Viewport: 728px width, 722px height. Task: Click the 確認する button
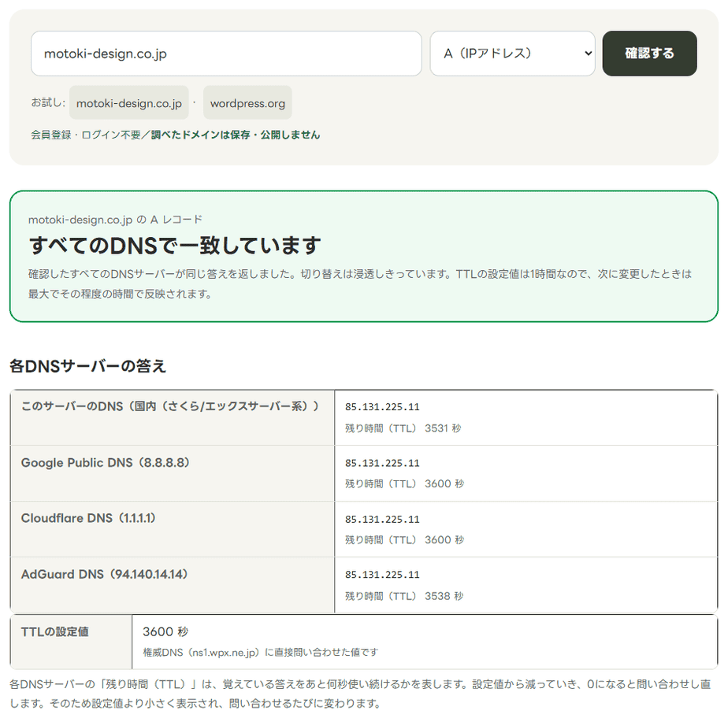click(x=649, y=54)
